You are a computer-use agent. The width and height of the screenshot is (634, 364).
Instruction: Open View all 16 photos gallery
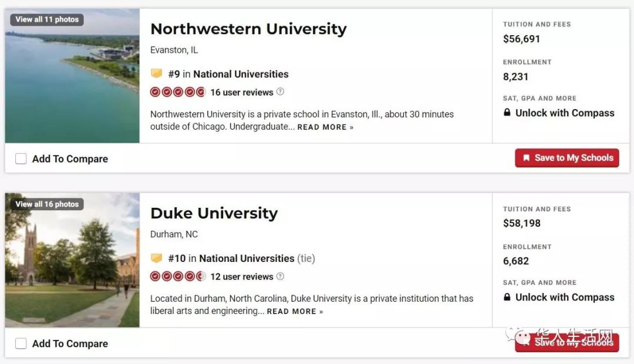tap(47, 204)
